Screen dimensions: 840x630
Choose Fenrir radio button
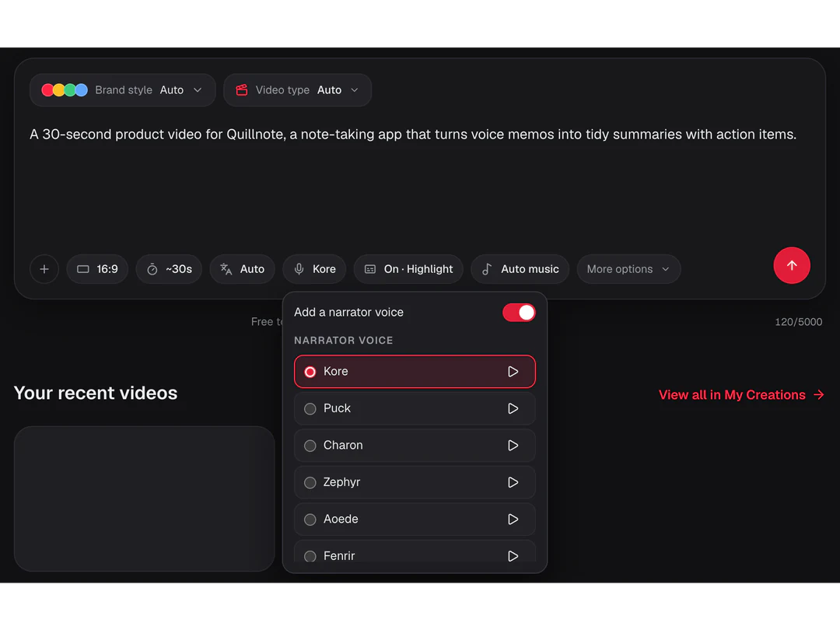point(310,556)
